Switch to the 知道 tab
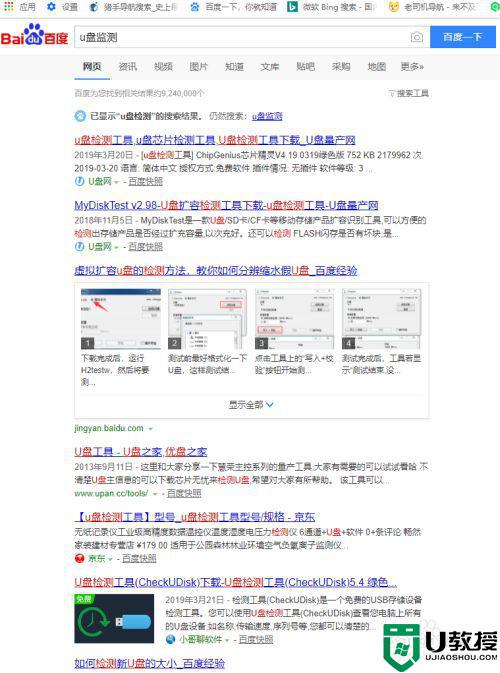The width and height of the screenshot is (500, 673). (x=234, y=67)
